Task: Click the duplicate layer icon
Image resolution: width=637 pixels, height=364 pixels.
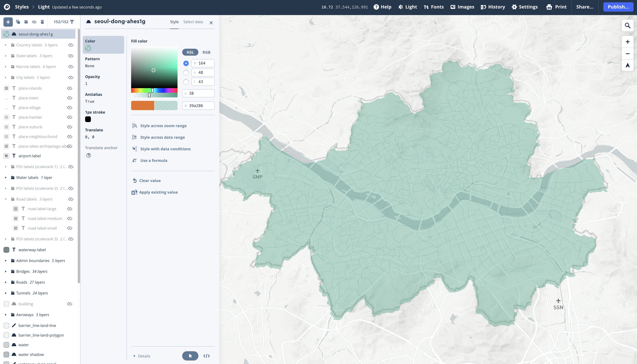Action: click(x=18, y=22)
